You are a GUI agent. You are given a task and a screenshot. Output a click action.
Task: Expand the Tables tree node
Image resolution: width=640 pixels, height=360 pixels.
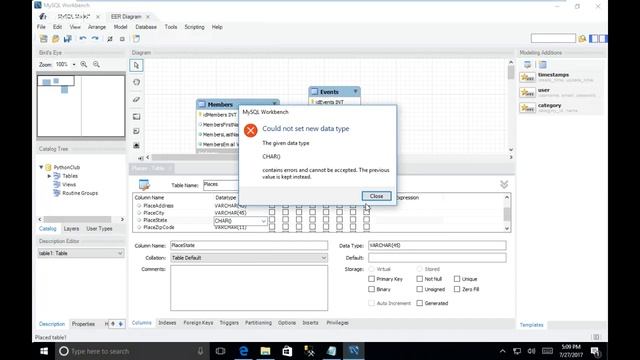49,176
